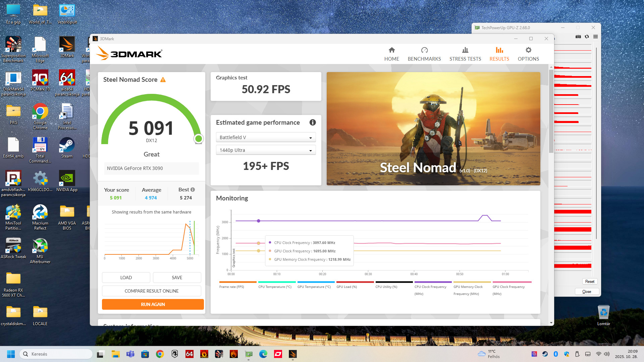Go to the Options tab
Screen dimensions: 644x362
528,54
